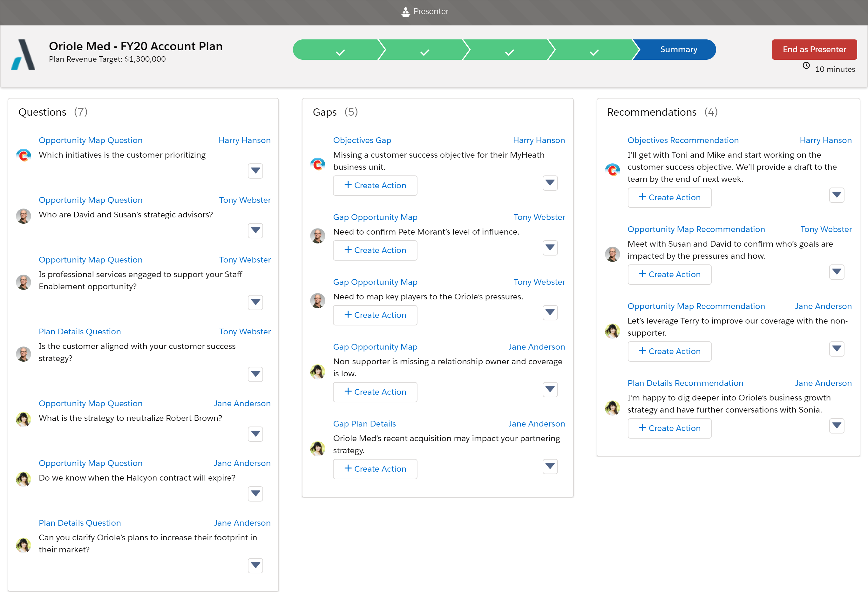Viewport: 868px width, 601px height.
Task: Open Jane Anderson link on Gap Plan Details
Action: point(536,424)
